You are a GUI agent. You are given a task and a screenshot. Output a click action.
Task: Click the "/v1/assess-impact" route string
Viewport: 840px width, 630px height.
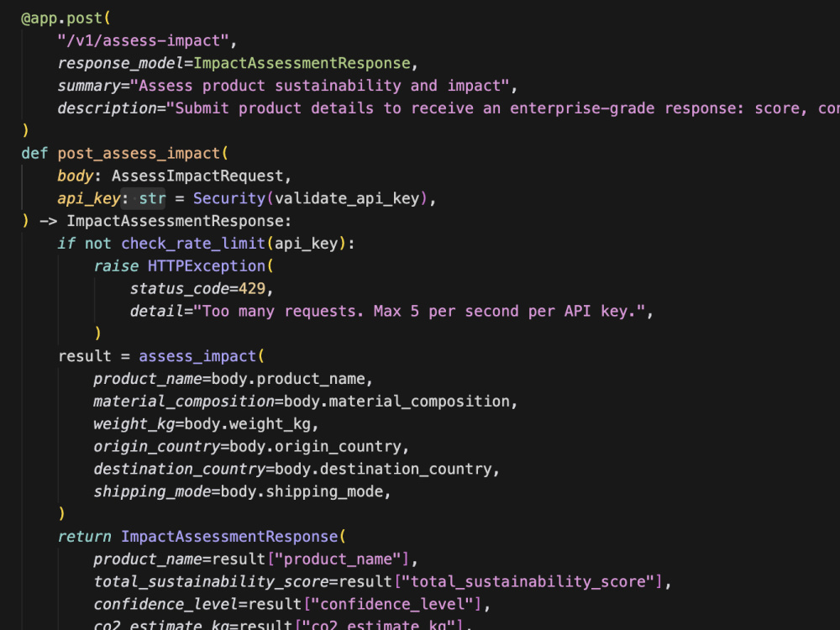143,40
